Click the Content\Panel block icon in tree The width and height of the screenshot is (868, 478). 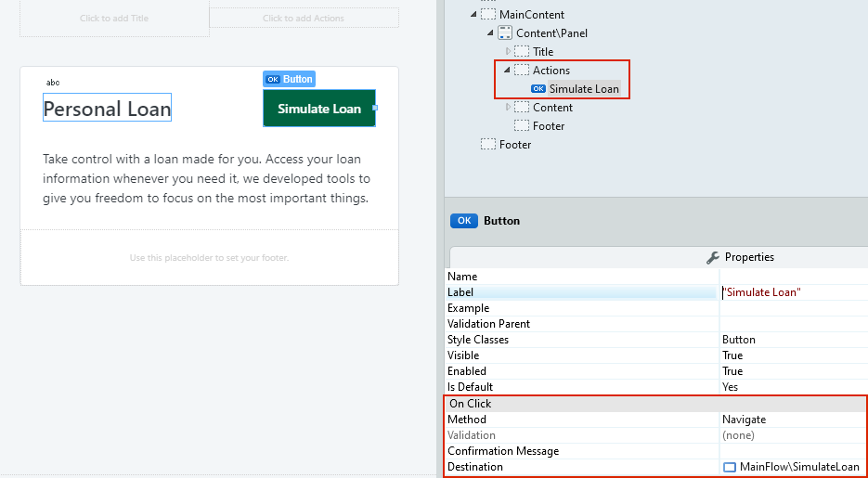[505, 33]
